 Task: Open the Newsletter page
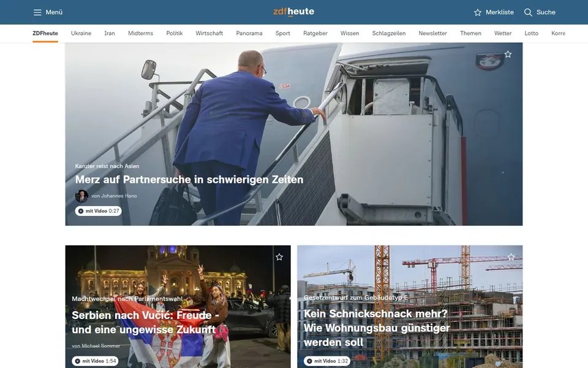pyautogui.click(x=433, y=33)
